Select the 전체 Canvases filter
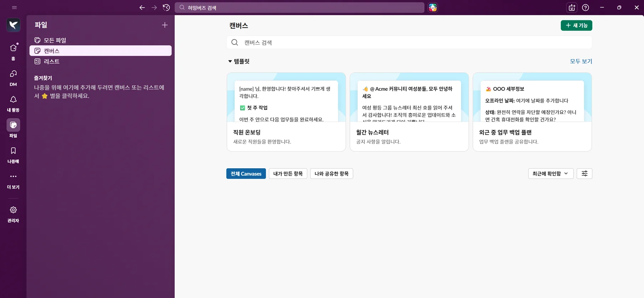This screenshot has height=298, width=644. point(246,174)
